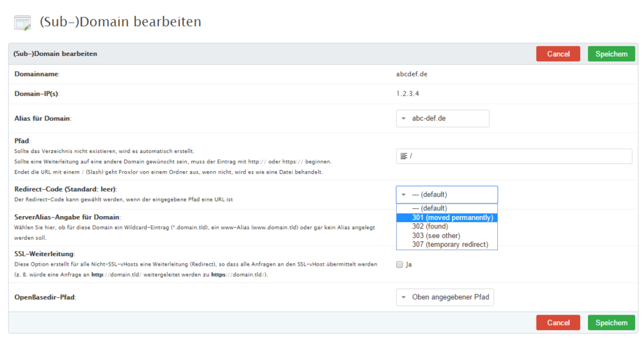Open the Alias für Domain dropdown
The width and height of the screenshot is (644, 339).
pyautogui.click(x=442, y=118)
